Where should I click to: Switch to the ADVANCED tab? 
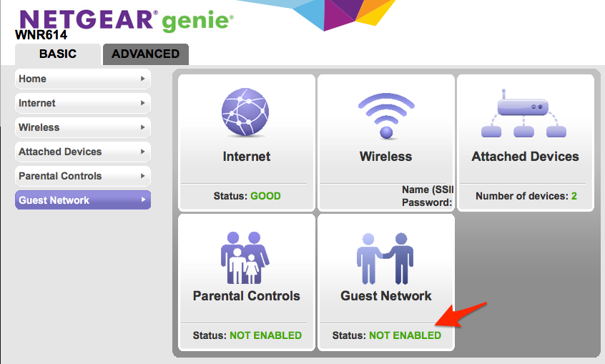coord(146,54)
